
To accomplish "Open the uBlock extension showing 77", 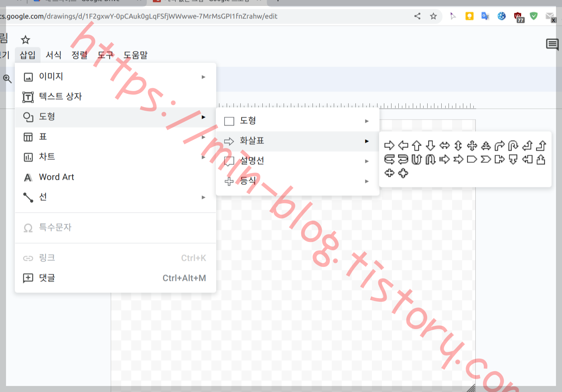I will [x=519, y=17].
